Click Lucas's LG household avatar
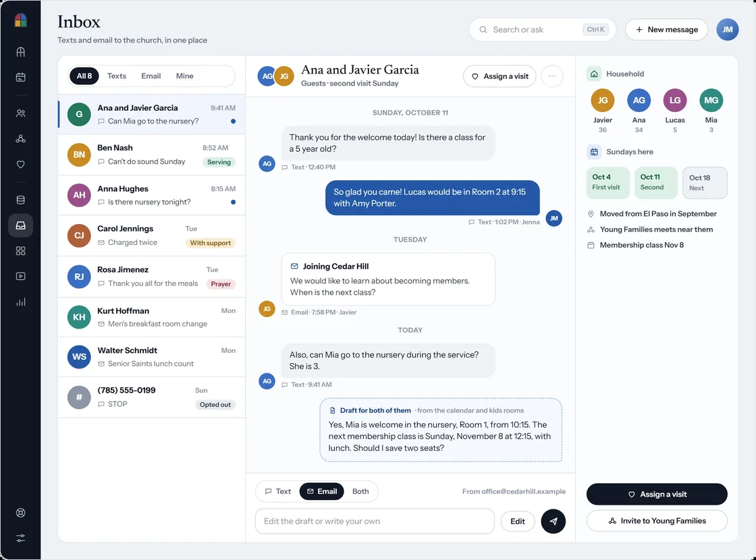Viewport: 756px width, 560px height. (675, 101)
